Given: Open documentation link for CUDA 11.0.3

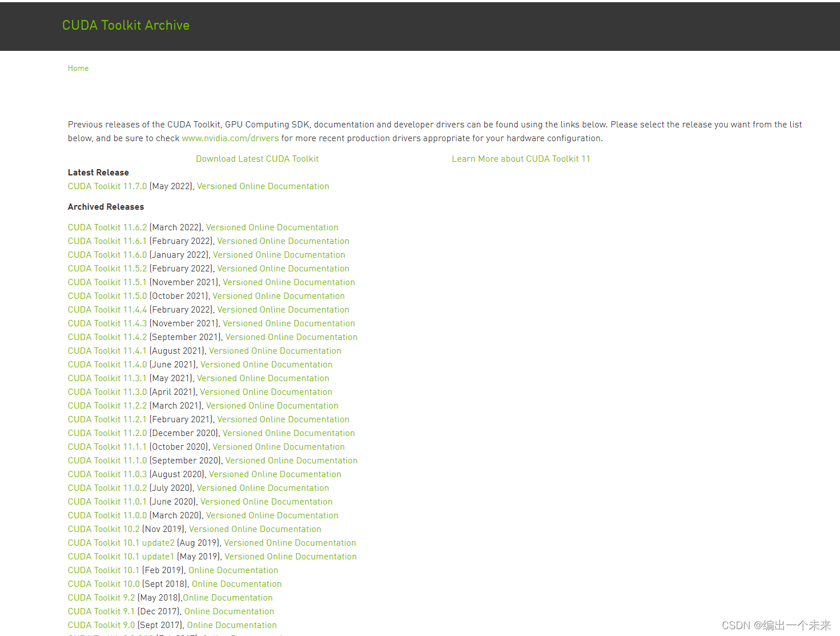Looking at the screenshot, I should 275,474.
